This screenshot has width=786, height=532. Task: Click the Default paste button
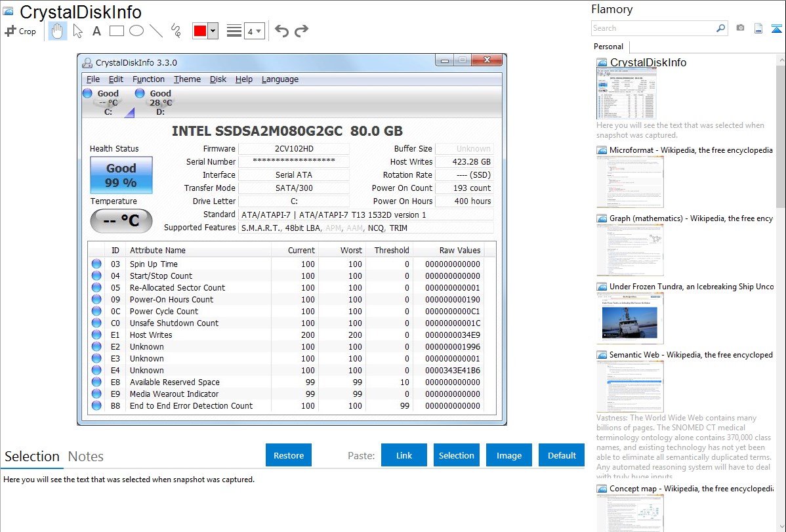pos(562,455)
